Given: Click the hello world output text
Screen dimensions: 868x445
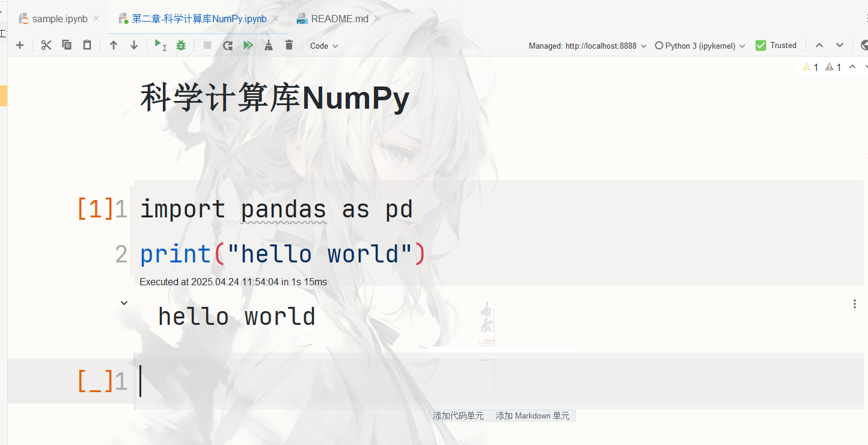Looking at the screenshot, I should click(x=237, y=316).
